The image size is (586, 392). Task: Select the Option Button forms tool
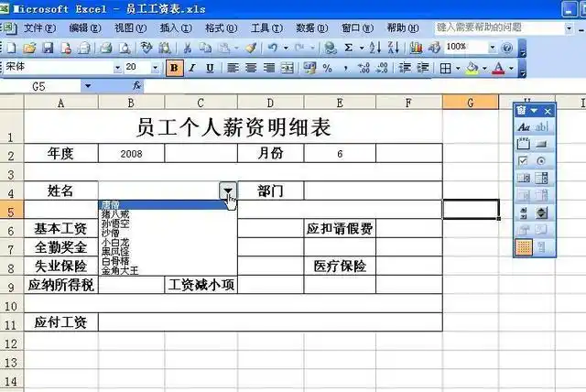pyautogui.click(x=541, y=161)
